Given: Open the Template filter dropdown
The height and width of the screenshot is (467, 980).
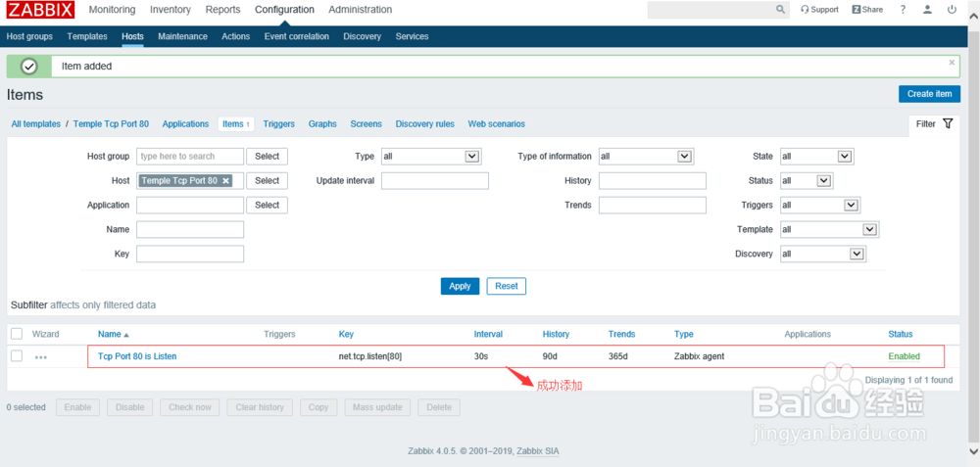Looking at the screenshot, I should (829, 229).
